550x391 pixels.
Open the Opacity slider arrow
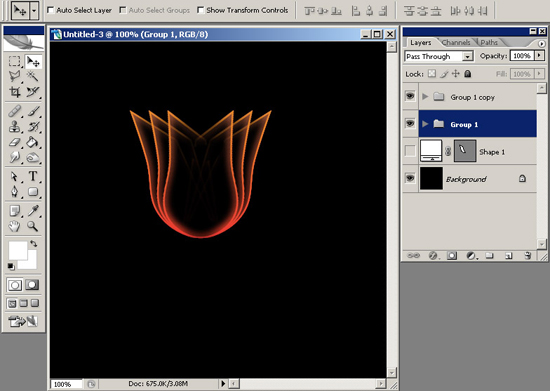[x=539, y=55]
